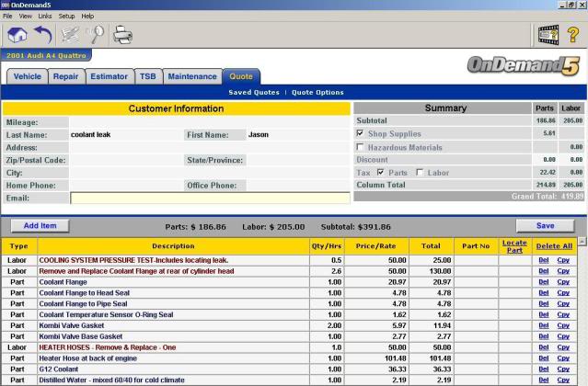
Task: Open the View menu
Action: click(26, 17)
